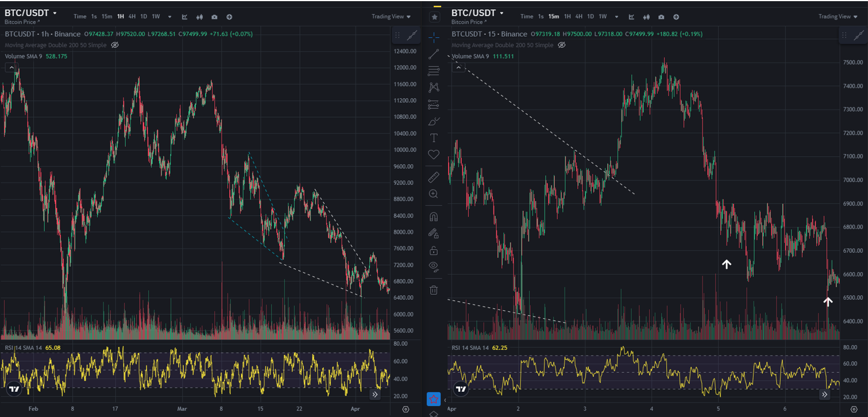This screenshot has width=868, height=417.
Task: Select the 1W interval on right chart
Action: click(603, 17)
